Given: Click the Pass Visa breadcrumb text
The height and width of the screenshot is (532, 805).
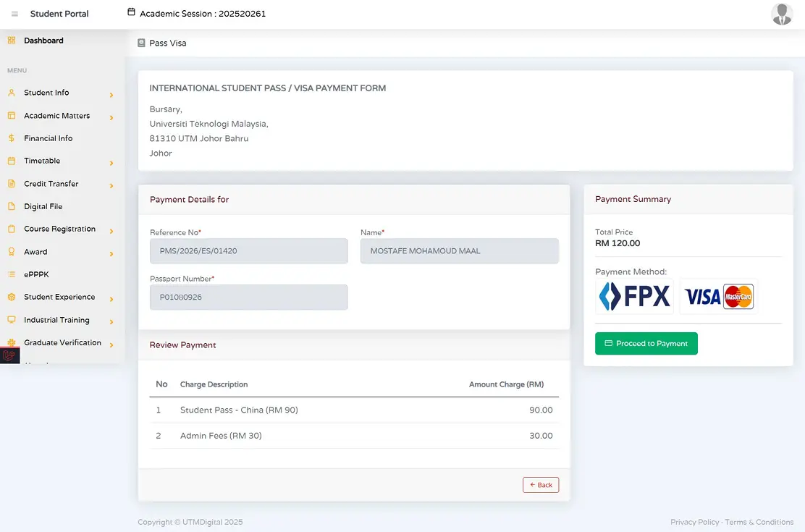Looking at the screenshot, I should click(168, 43).
